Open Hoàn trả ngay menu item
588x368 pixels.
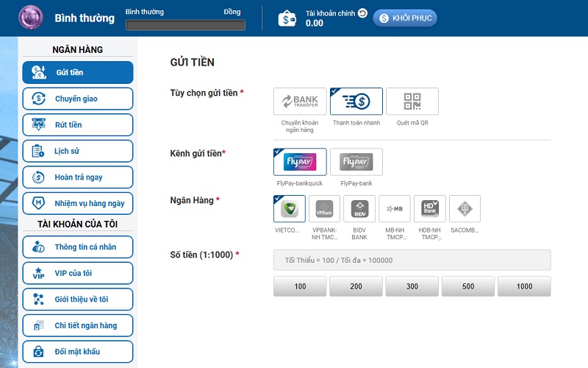(78, 177)
